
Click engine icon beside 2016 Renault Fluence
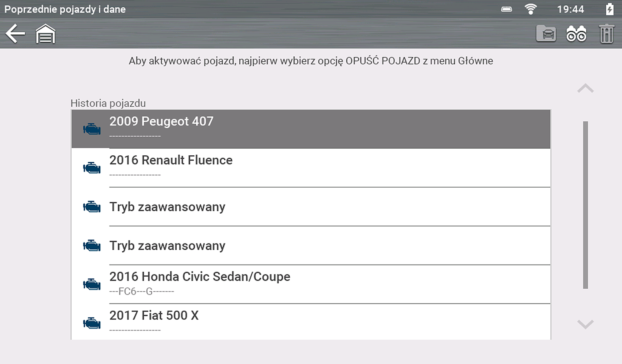[92, 168]
